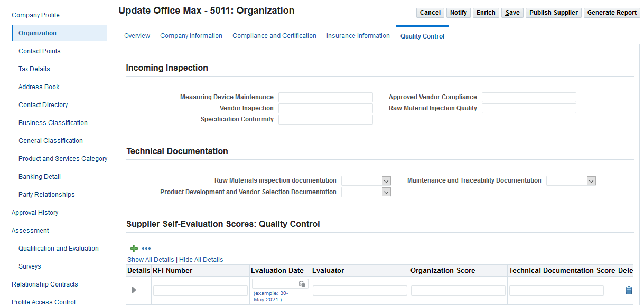Viewport: 644px width, 305px height.
Task: Open Profile Access Control in the sidebar
Action: pyautogui.click(x=43, y=301)
